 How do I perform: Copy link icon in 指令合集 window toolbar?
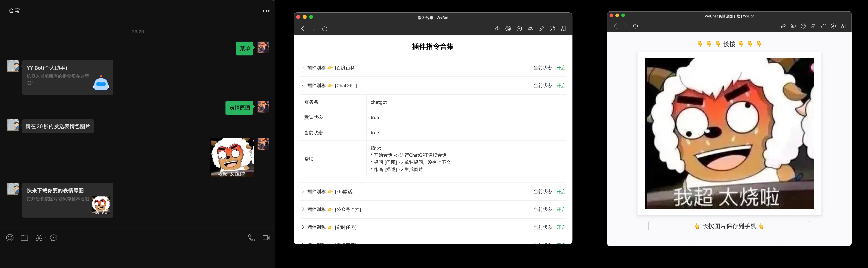pos(541,29)
